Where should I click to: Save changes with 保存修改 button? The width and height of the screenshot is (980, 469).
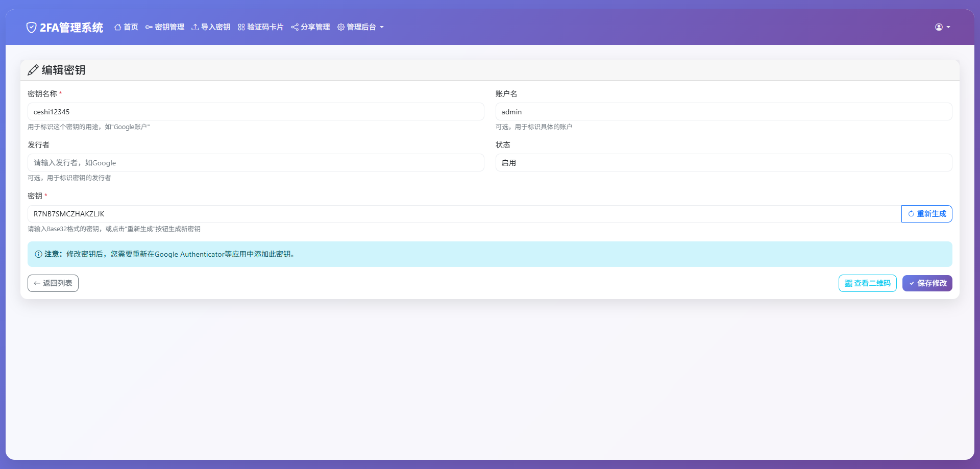pos(927,283)
